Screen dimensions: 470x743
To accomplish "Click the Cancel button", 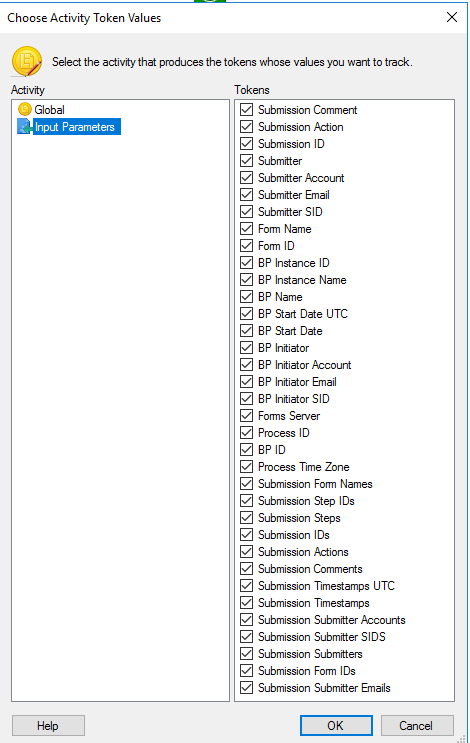I will [x=417, y=725].
